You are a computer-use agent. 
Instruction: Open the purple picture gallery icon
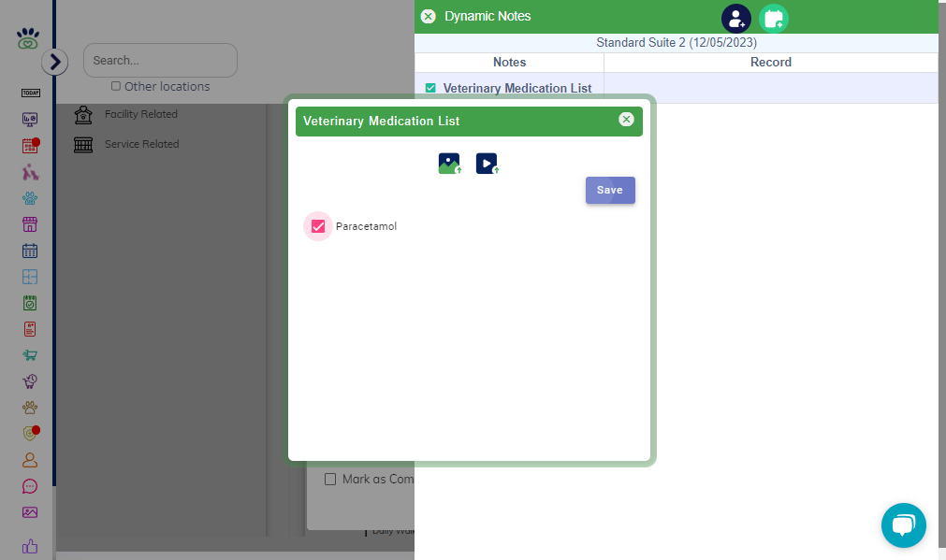(30, 512)
